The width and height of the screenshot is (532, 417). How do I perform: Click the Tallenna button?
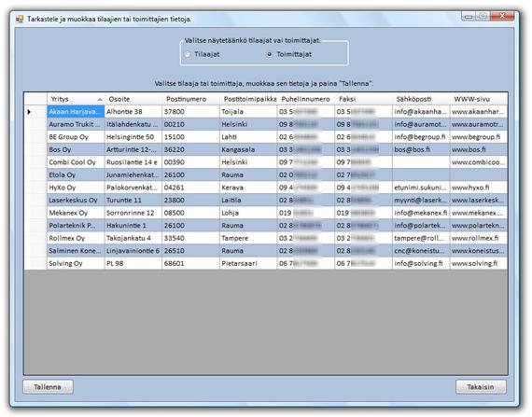[x=48, y=387]
